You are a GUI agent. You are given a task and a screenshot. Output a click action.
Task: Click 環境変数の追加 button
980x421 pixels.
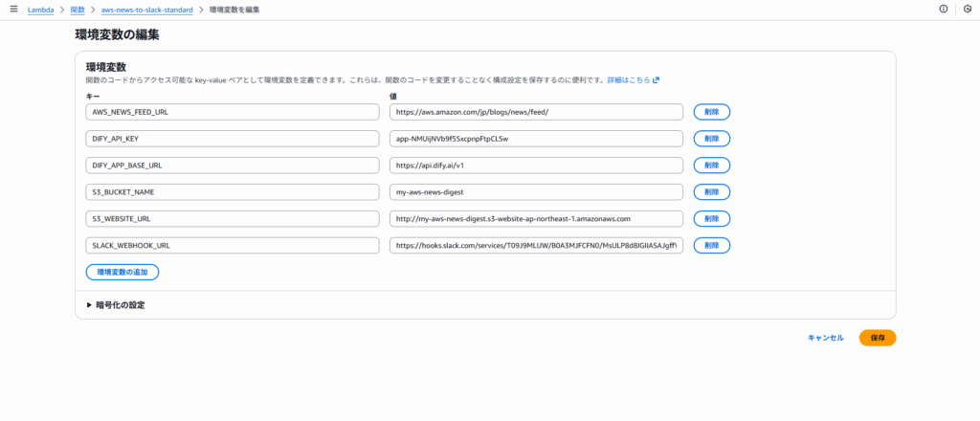[x=122, y=273]
